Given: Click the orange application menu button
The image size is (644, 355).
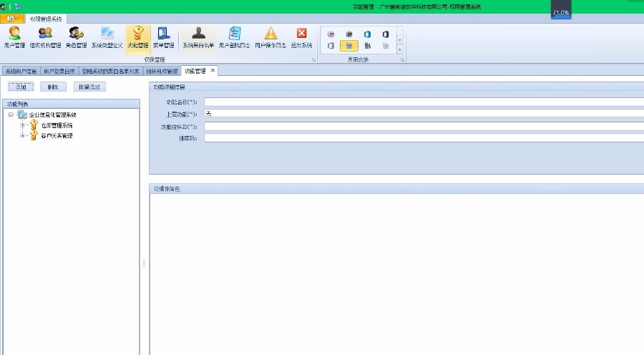Looking at the screenshot, I should (12, 19).
